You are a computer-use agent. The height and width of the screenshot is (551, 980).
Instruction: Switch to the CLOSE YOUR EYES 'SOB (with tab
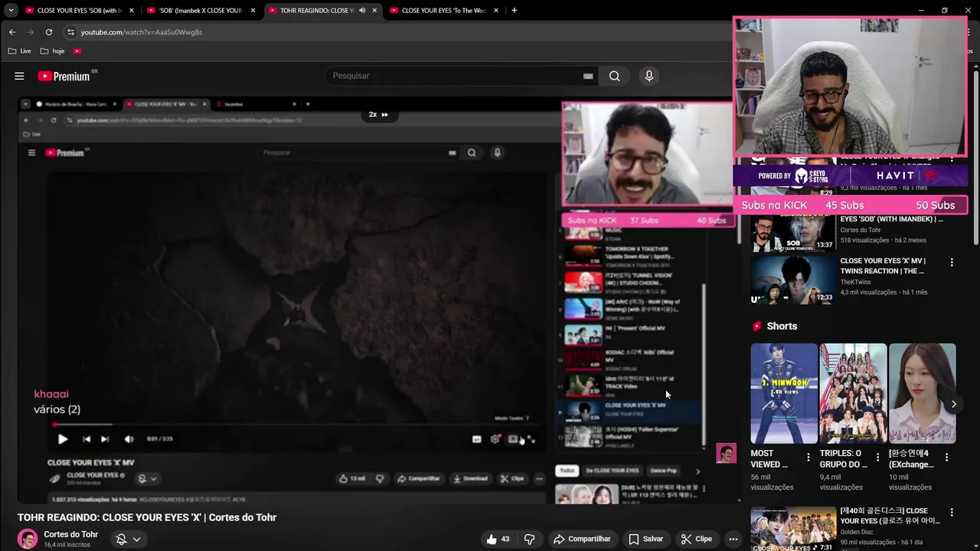coord(80,11)
